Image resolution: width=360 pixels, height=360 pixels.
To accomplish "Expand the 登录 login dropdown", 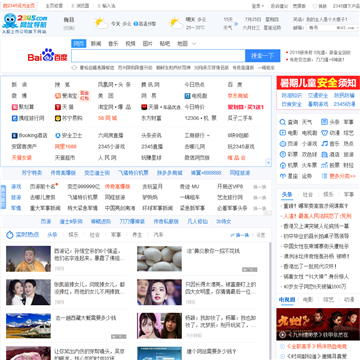I will [258, 6].
